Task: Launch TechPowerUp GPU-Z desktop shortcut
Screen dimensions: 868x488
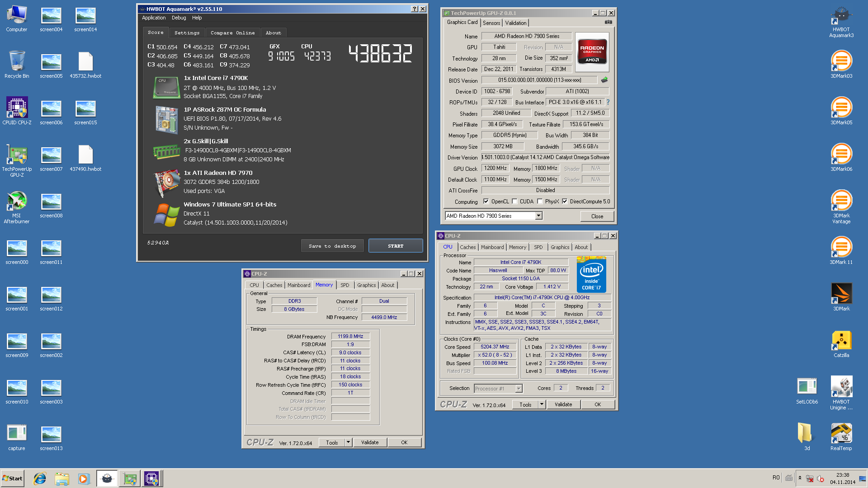Action: pos(17,160)
